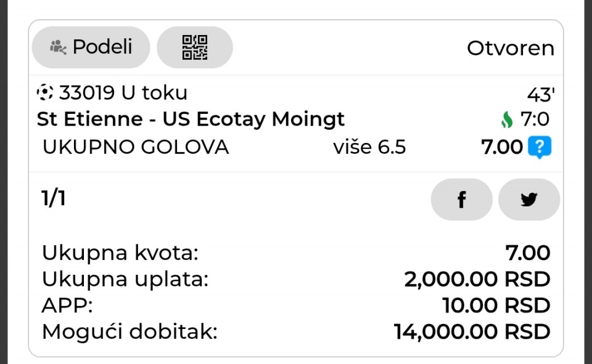
Task: Click the više 6.5 selection
Action: tap(369, 148)
